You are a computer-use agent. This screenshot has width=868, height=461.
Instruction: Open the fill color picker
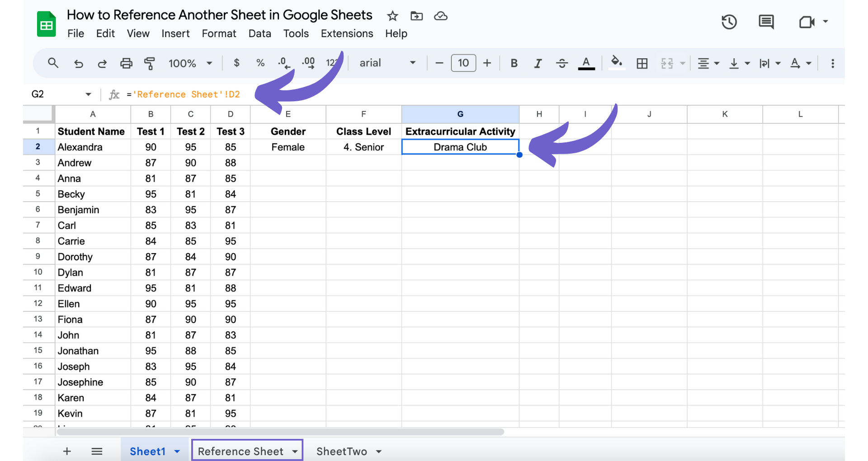616,63
